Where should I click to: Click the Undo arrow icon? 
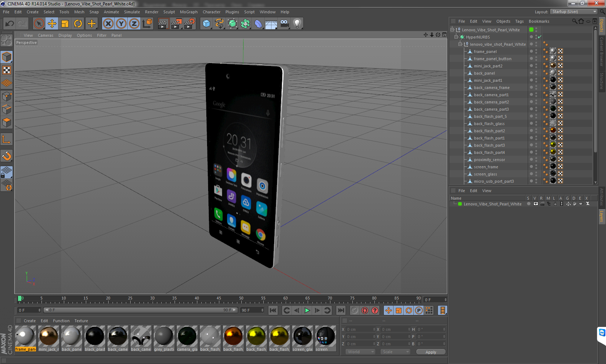[x=10, y=24]
